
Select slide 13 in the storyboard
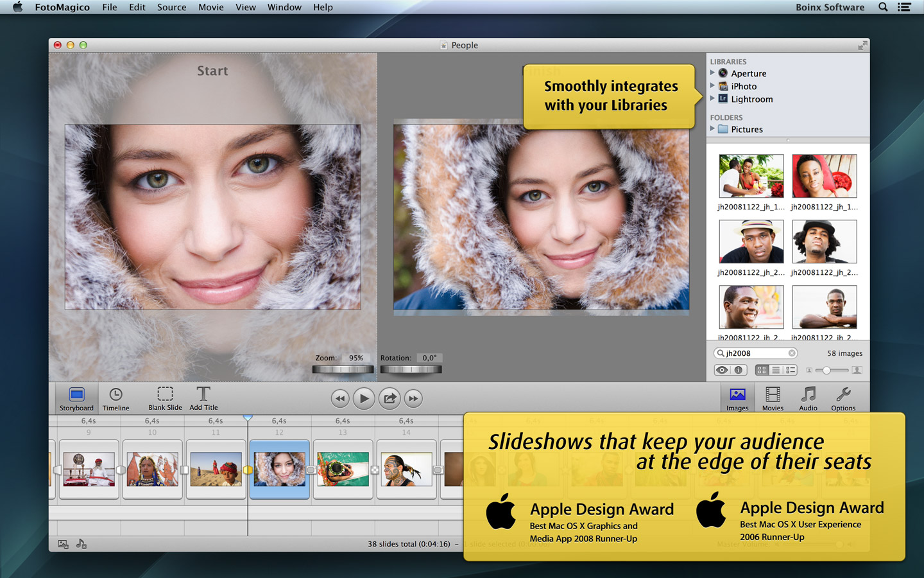[x=343, y=469]
